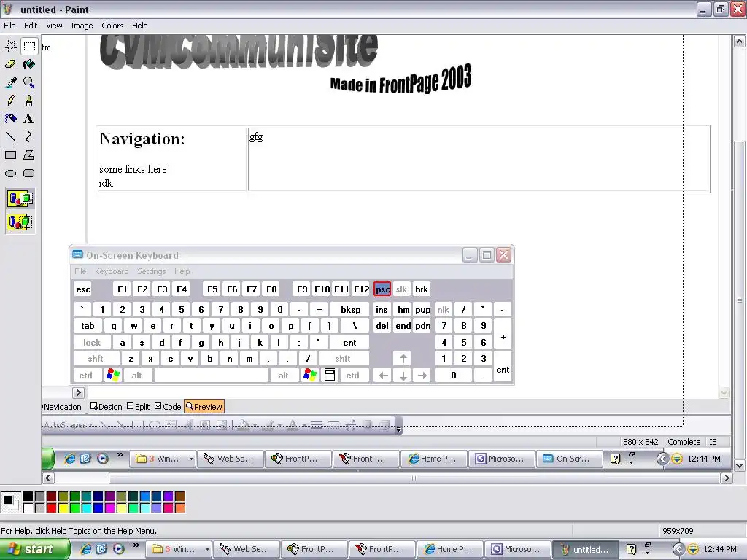Click the Design tab in the captured FrontPage
Image resolution: width=747 pixels, height=560 pixels.
107,407
